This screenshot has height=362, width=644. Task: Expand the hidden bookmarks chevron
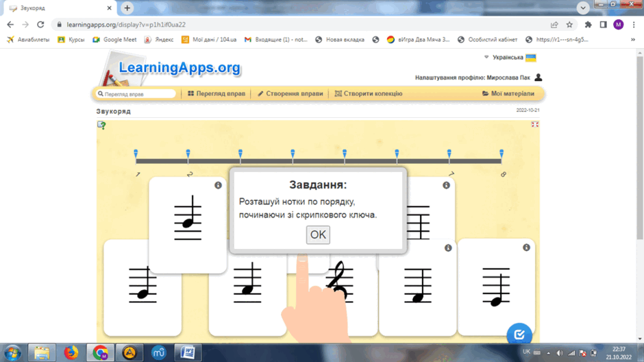pyautogui.click(x=633, y=40)
